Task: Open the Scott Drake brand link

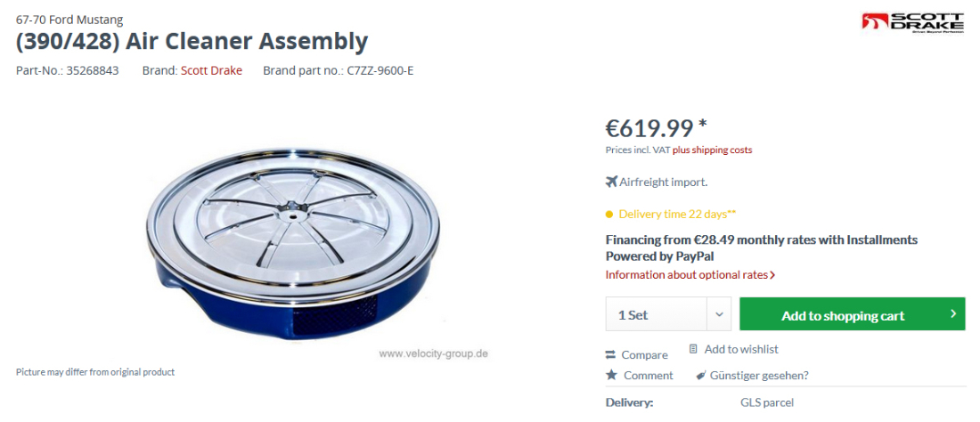Action: click(x=211, y=70)
